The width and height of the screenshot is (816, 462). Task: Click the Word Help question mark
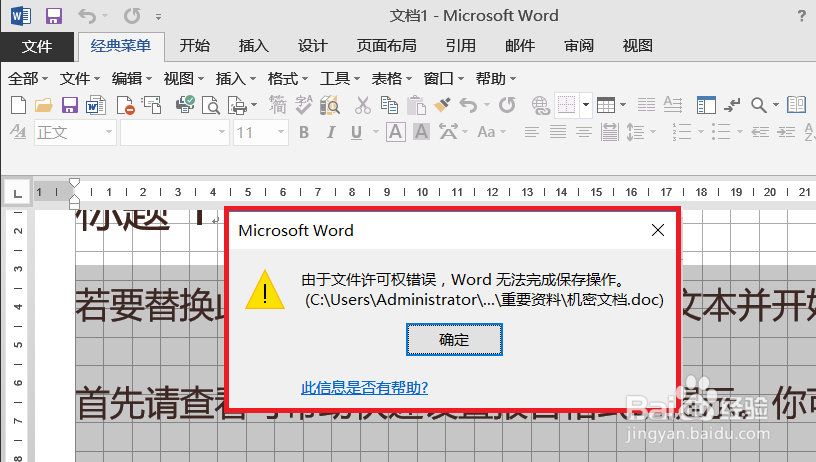tap(802, 16)
